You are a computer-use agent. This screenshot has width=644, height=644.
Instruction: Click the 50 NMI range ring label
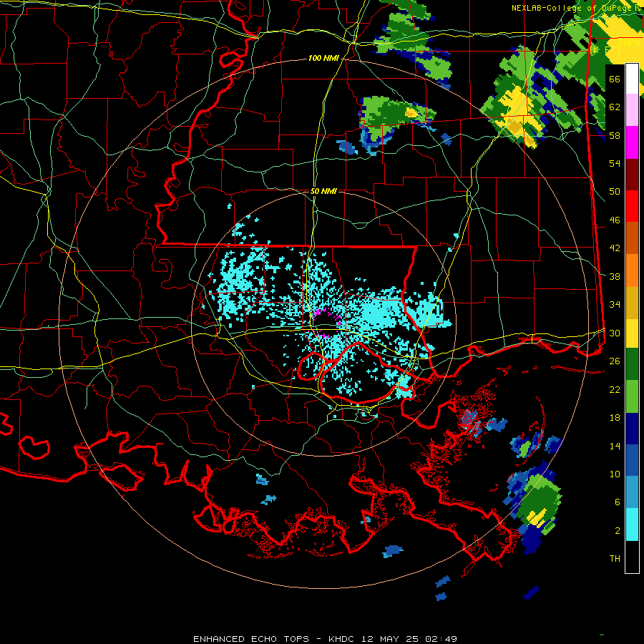point(323,191)
